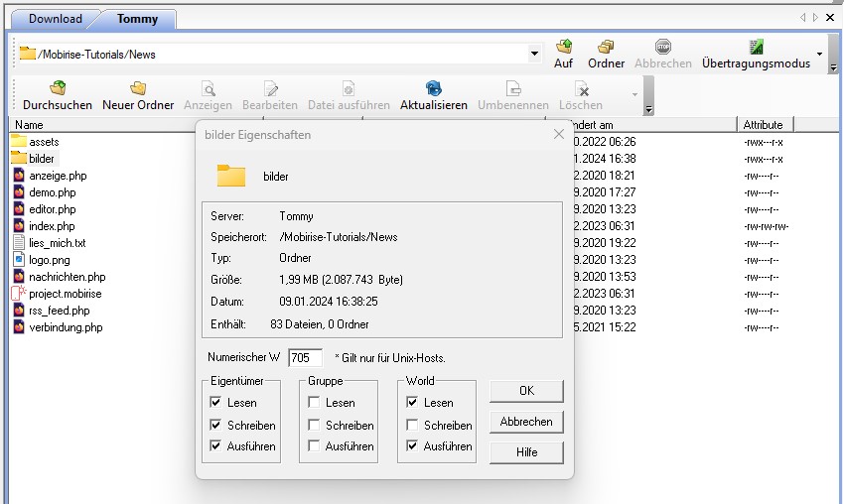This screenshot has width=844, height=504.
Task: Click the Auf (up folder) icon
Action: (x=564, y=48)
